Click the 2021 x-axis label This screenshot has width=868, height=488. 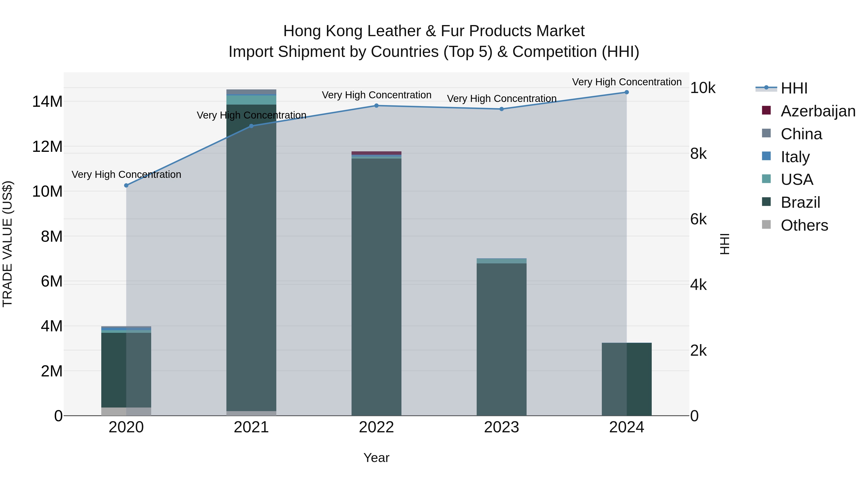(x=251, y=427)
